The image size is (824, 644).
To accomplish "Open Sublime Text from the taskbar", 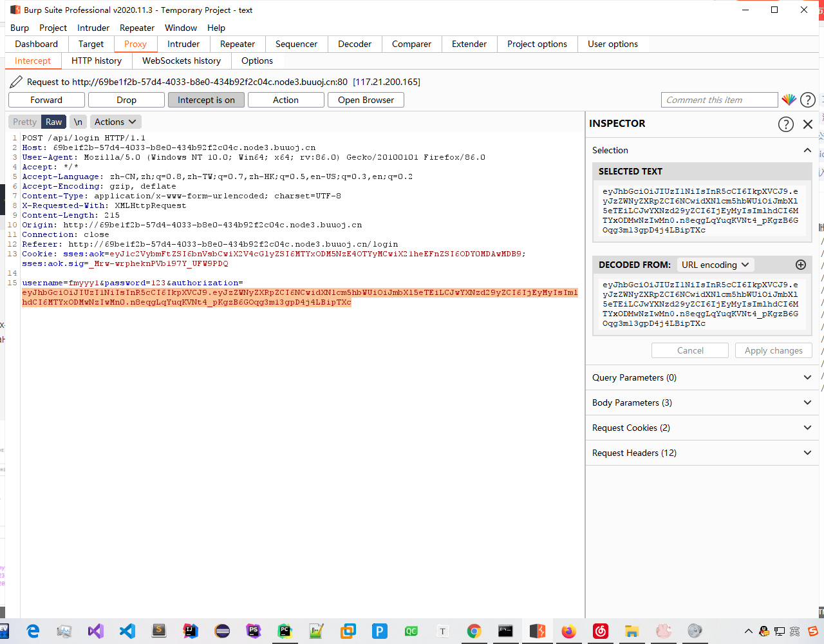I will click(x=159, y=631).
